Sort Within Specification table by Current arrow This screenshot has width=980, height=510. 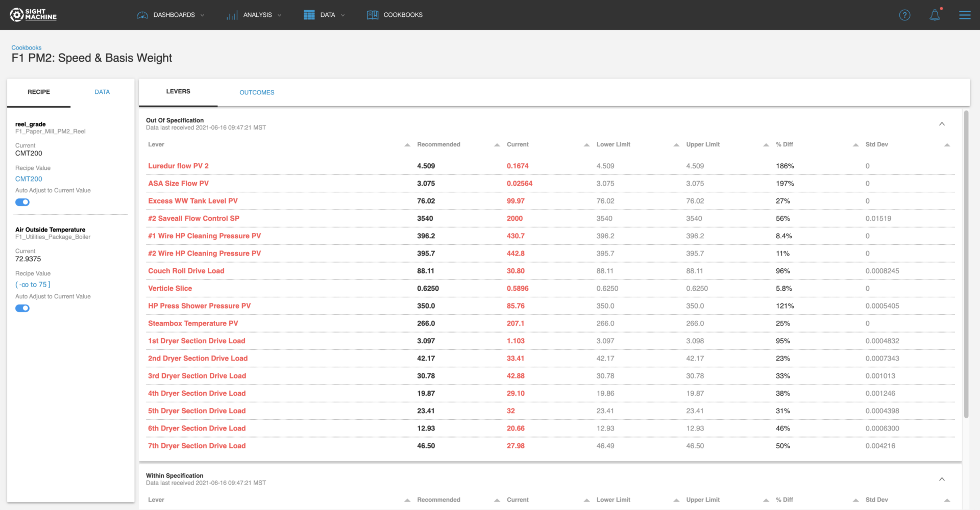587,500
